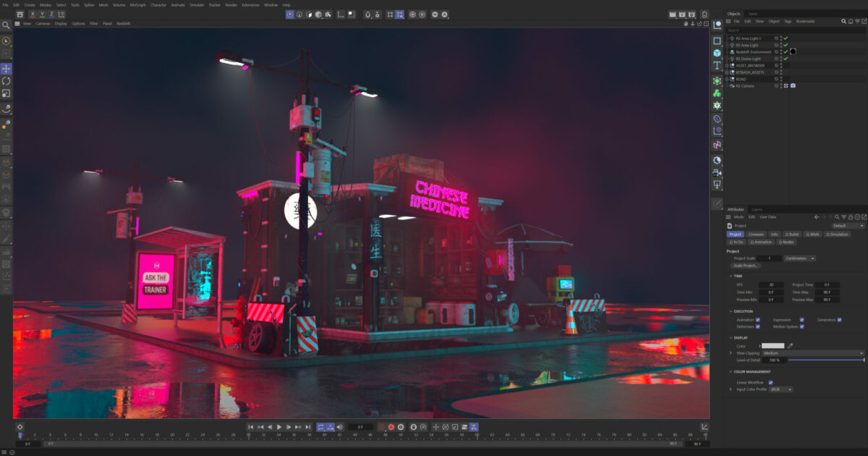Select the Move tool in the top toolbar
The height and width of the screenshot is (456, 868).
(x=6, y=69)
